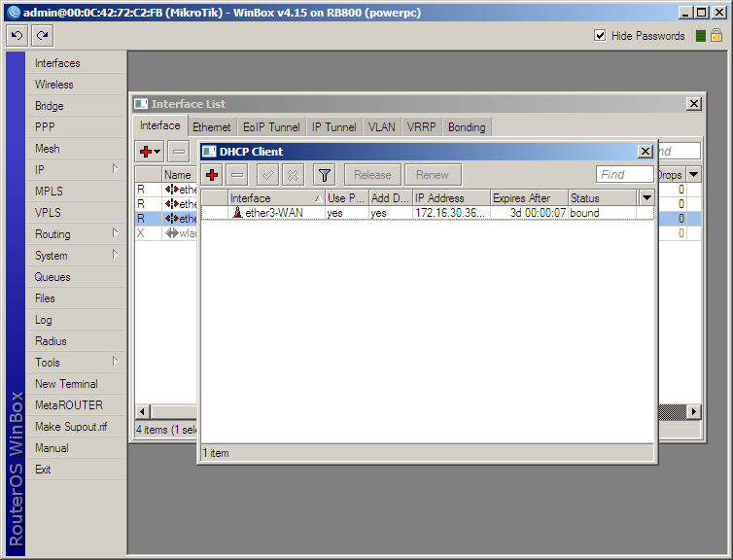Screen dimensions: 733x560
Task: Expand the System submenu arrow
Action: tap(115, 255)
